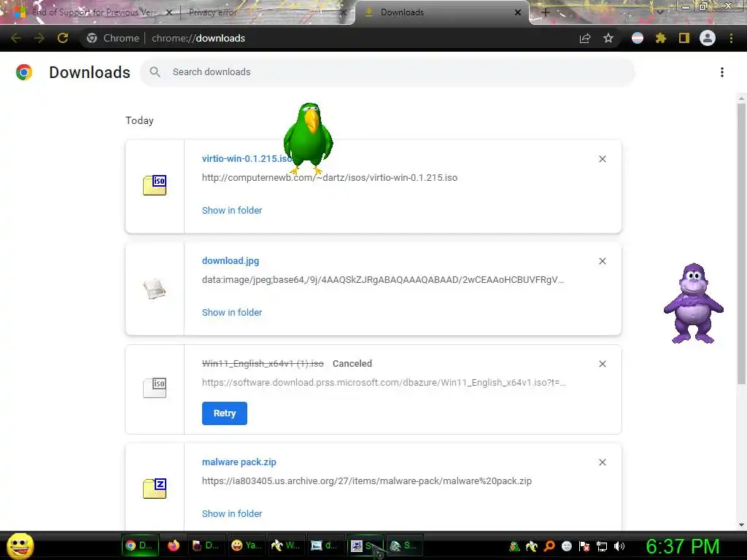
Task: Open the 'W...' taskbar item with bird icon
Action: 285,545
